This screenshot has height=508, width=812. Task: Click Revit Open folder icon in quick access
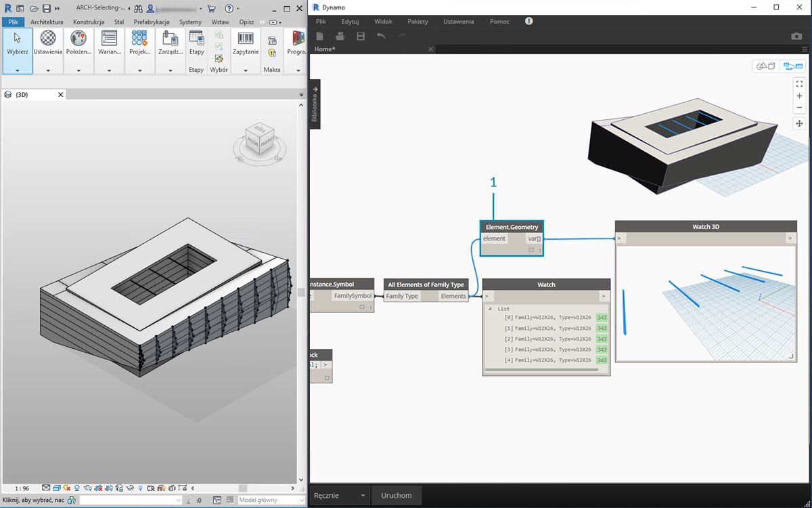pos(34,9)
